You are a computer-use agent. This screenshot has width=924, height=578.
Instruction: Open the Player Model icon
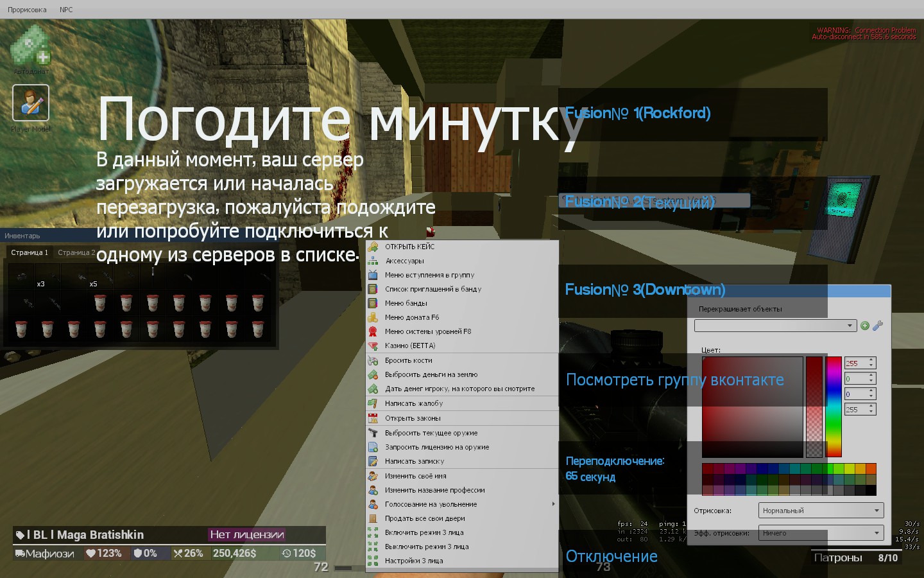[x=31, y=103]
